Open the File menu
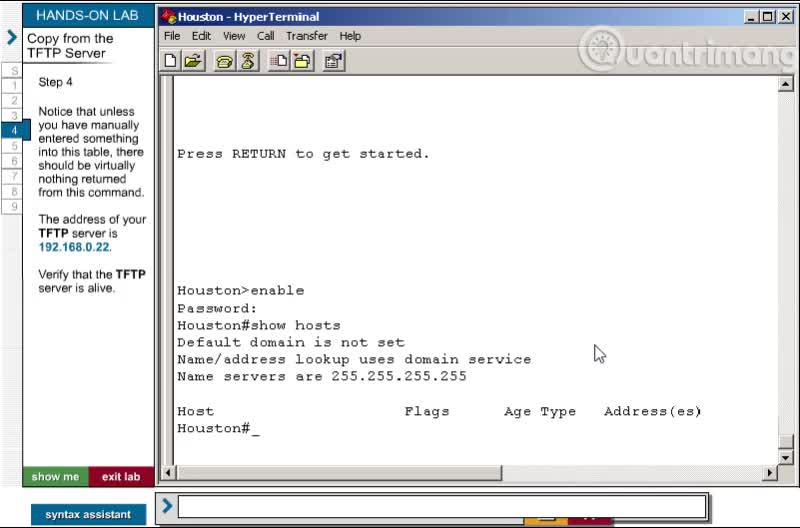Image resolution: width=800 pixels, height=528 pixels. click(172, 36)
